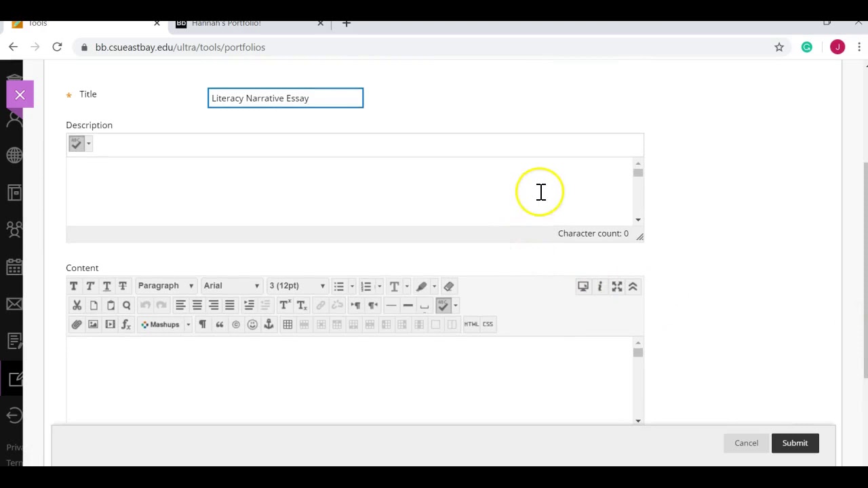868x488 pixels.
Task: Click the superscript icon
Action: pos(285,306)
